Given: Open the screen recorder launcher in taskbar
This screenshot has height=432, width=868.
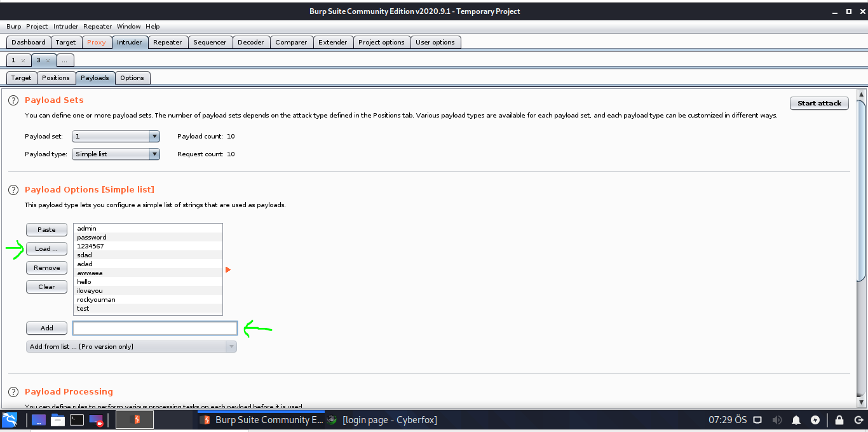Looking at the screenshot, I should point(96,420).
